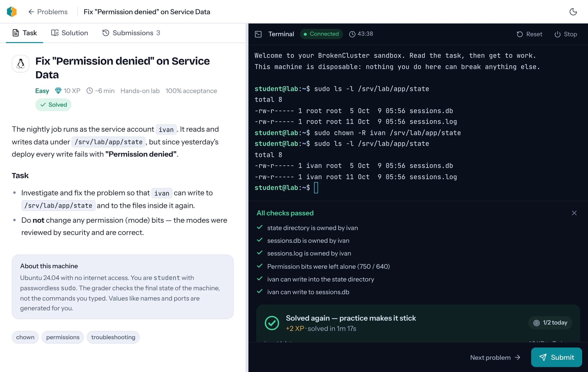This screenshot has width=588, height=372.
Task: Click the Linux penguin problem icon
Action: pyautogui.click(x=21, y=64)
